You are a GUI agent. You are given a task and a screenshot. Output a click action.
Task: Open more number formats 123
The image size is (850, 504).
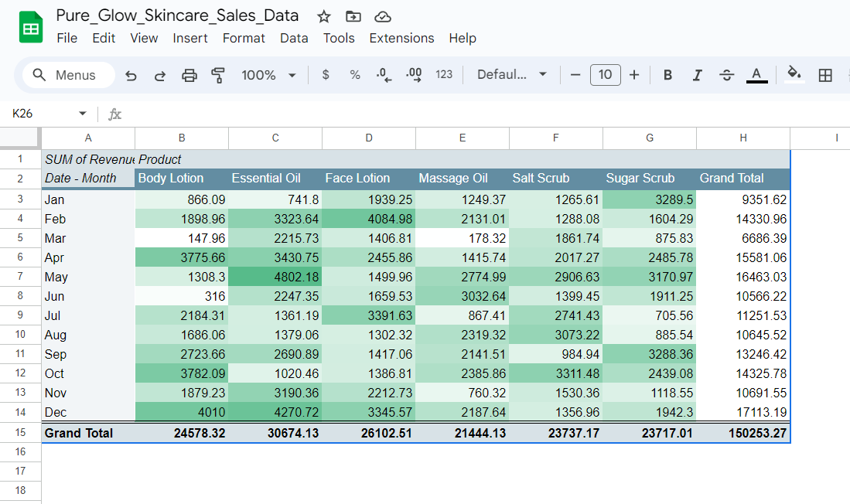click(x=444, y=75)
